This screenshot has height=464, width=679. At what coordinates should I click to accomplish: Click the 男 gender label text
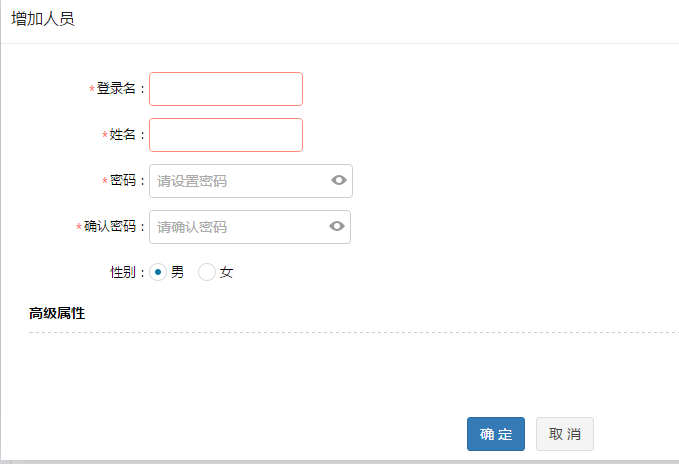(178, 272)
